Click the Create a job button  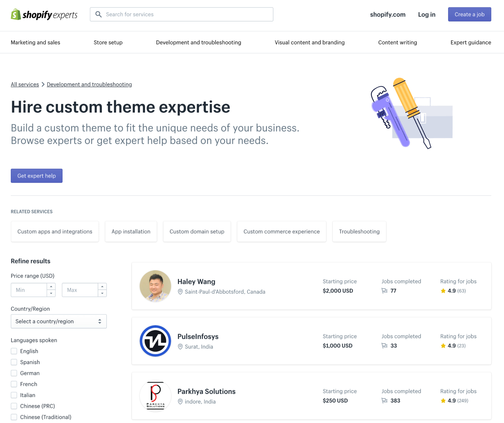469,14
